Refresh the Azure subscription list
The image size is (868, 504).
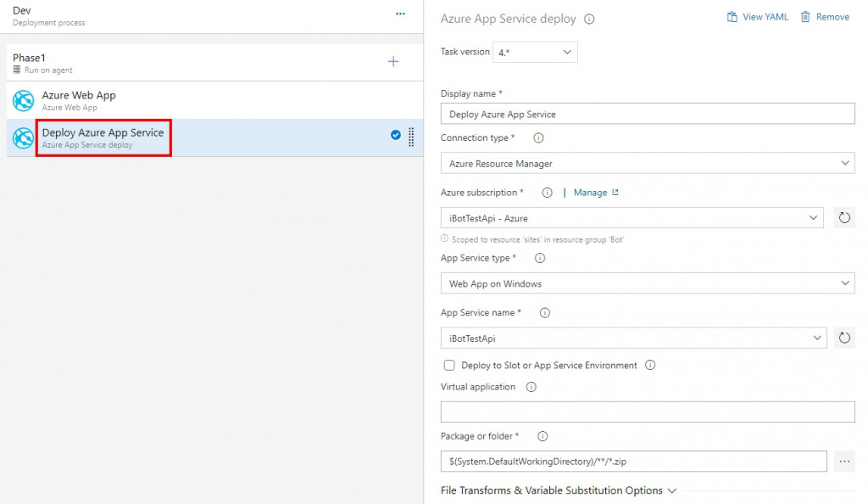(844, 218)
